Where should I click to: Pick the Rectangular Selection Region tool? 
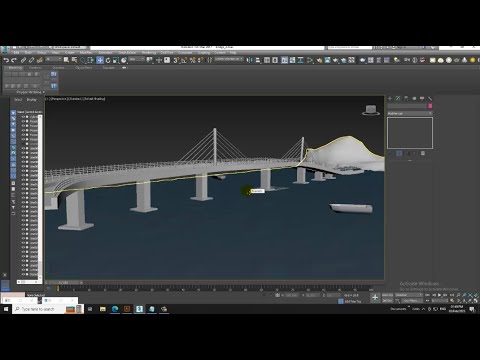pyautogui.click(x=83, y=60)
